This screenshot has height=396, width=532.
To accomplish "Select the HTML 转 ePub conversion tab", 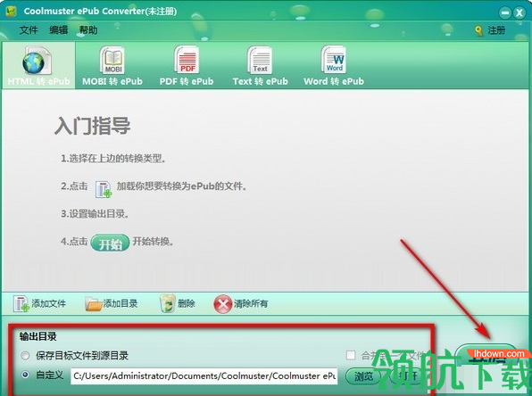I will (38, 65).
